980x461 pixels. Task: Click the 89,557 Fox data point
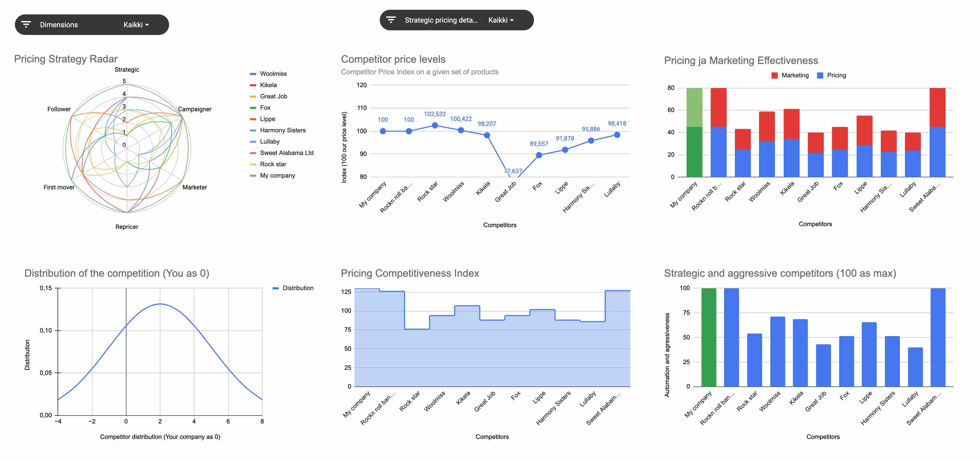(539, 155)
